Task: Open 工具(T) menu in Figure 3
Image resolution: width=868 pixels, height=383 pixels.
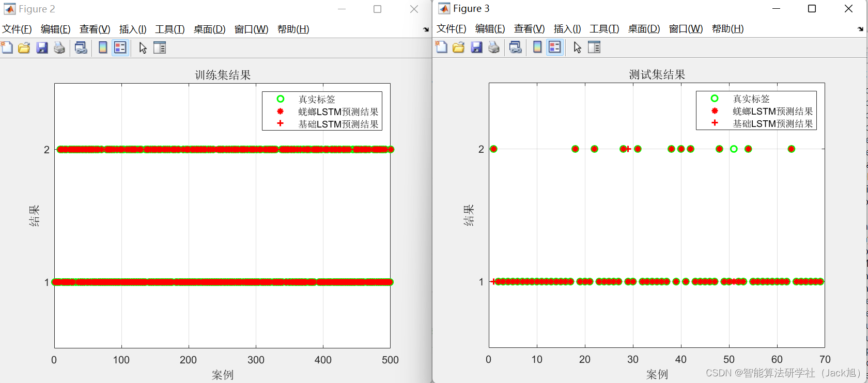Action: [x=605, y=29]
